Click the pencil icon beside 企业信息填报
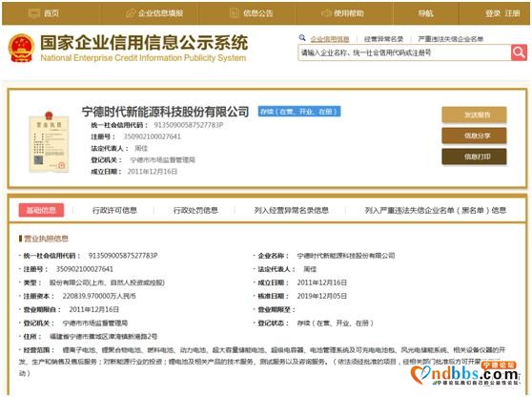532x397 pixels. (x=131, y=13)
